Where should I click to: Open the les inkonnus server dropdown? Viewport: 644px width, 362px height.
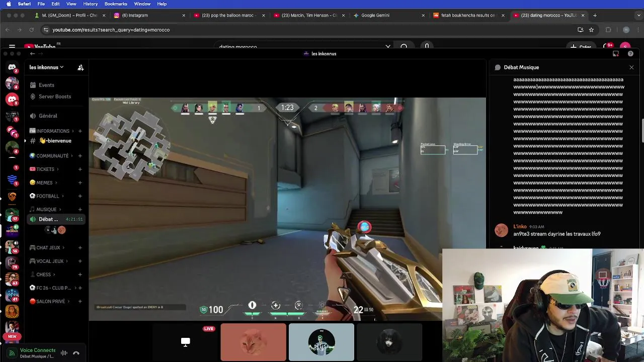click(x=46, y=67)
